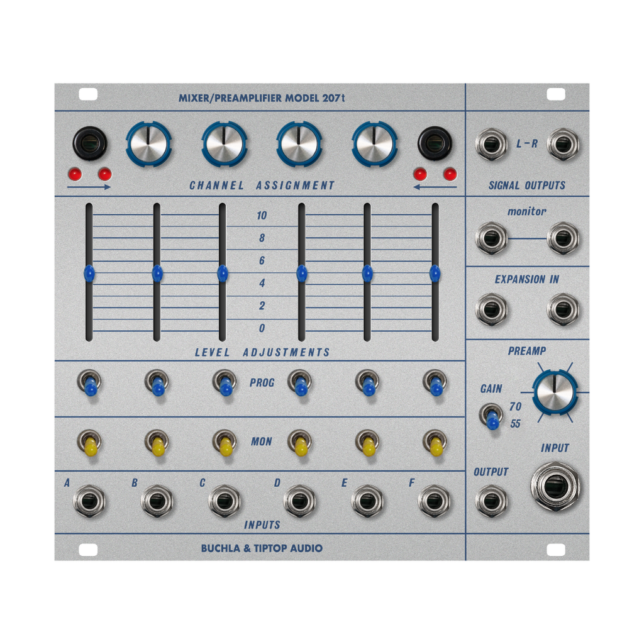Image resolution: width=644 pixels, height=644 pixels.
Task: Turn the first CHANNEL ASSIGNMENT knob
Action: (x=150, y=143)
